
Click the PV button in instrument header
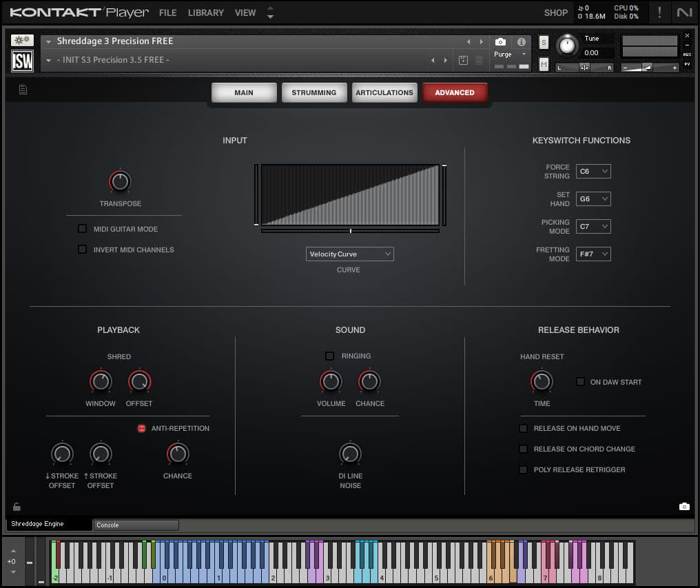[687, 64]
